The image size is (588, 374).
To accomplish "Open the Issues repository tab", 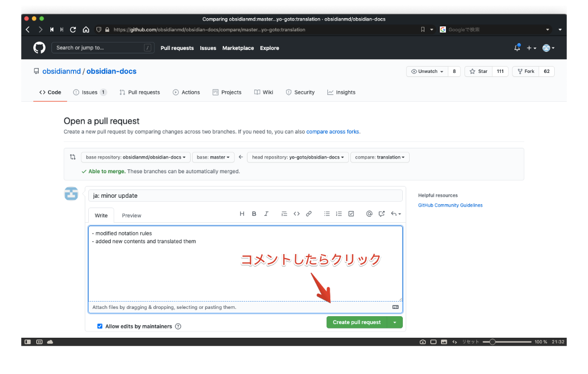I will (90, 92).
